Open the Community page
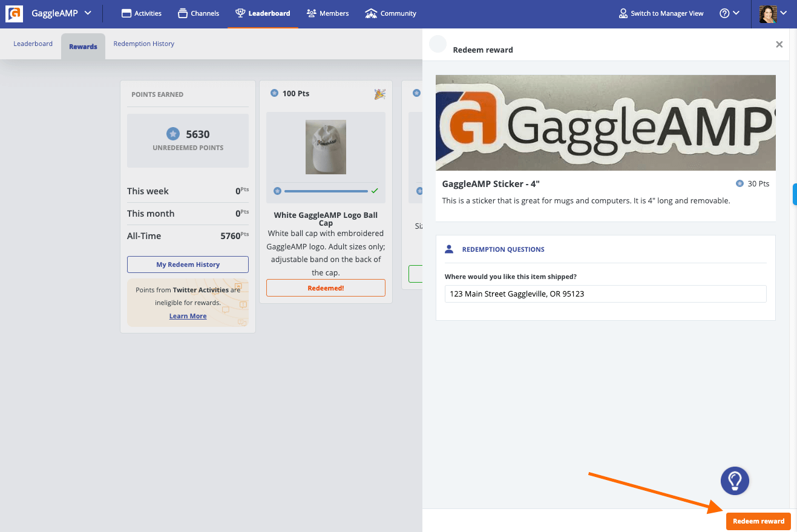 click(391, 13)
